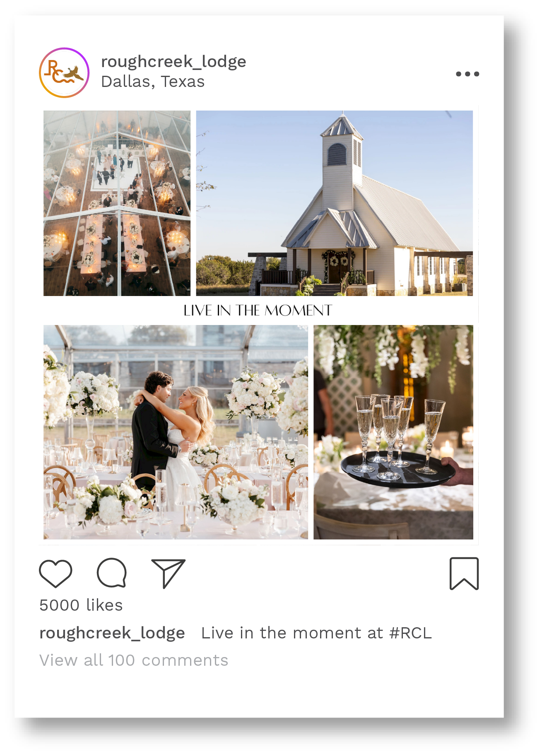Open roughcreek_lodge profile picture story
This screenshot has width=542, height=756.
coord(64,73)
